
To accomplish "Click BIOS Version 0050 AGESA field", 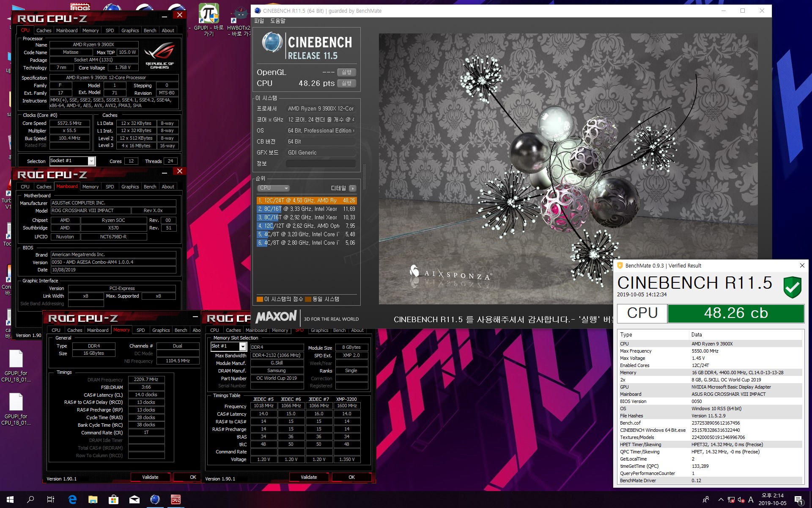I will pyautogui.click(x=113, y=262).
